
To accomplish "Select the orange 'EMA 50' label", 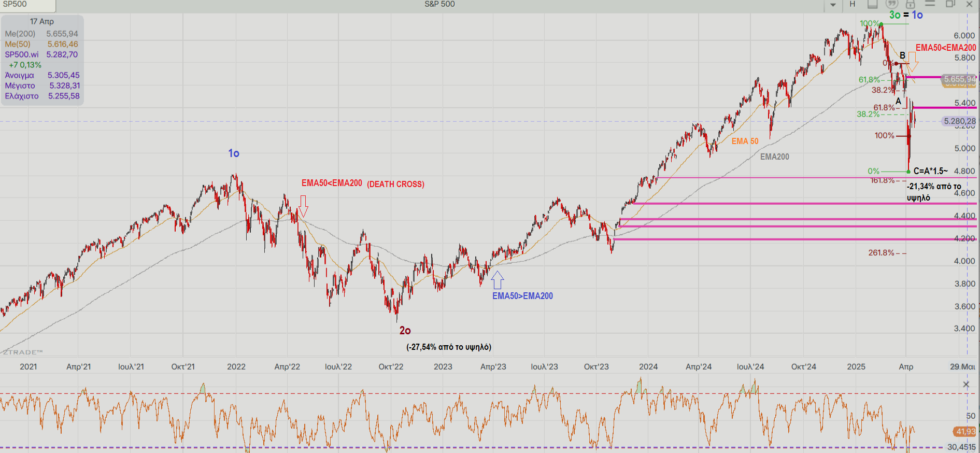I will (x=745, y=141).
